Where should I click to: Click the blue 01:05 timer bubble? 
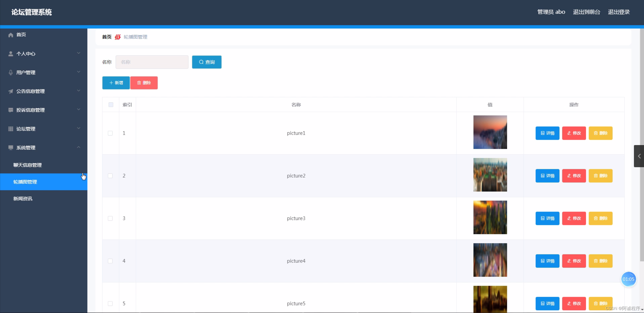(628, 279)
